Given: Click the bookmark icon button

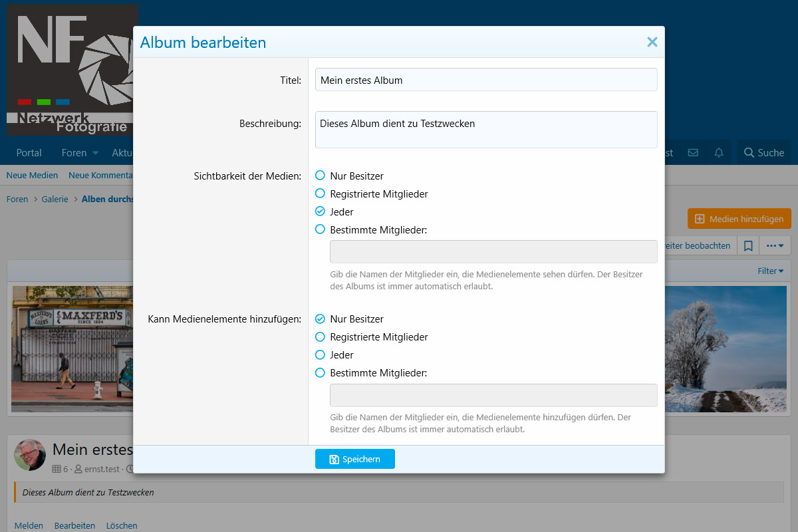Looking at the screenshot, I should [x=748, y=245].
